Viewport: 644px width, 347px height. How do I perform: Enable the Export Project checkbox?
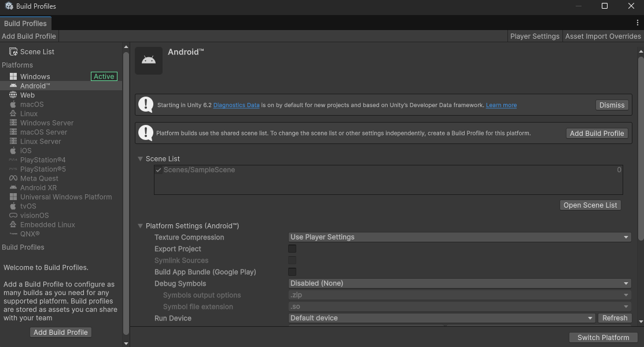click(292, 249)
